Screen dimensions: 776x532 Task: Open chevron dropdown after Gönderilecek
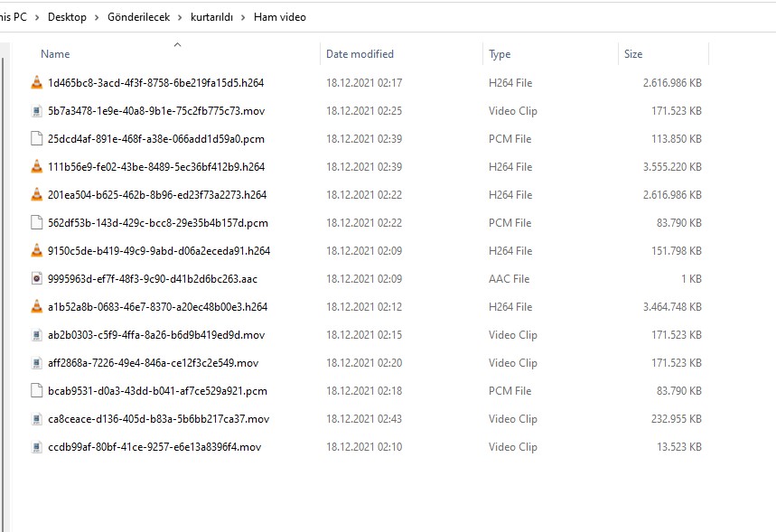tap(180, 17)
